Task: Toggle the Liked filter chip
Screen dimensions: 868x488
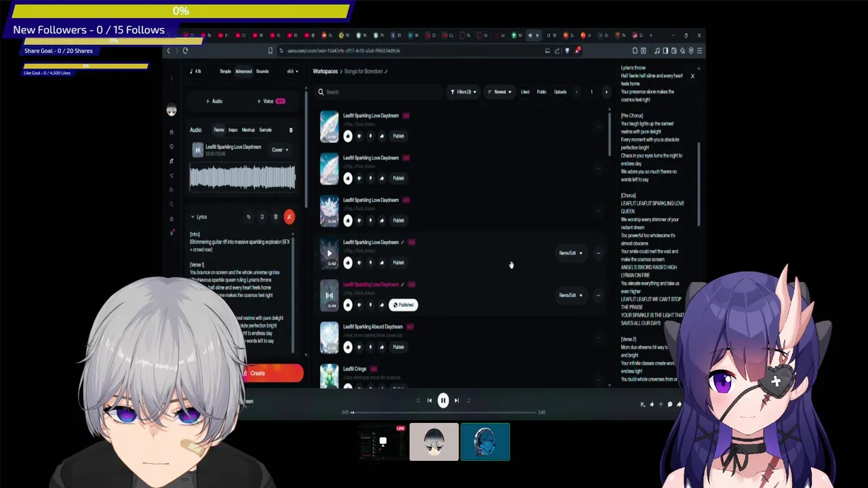Action: [x=525, y=92]
